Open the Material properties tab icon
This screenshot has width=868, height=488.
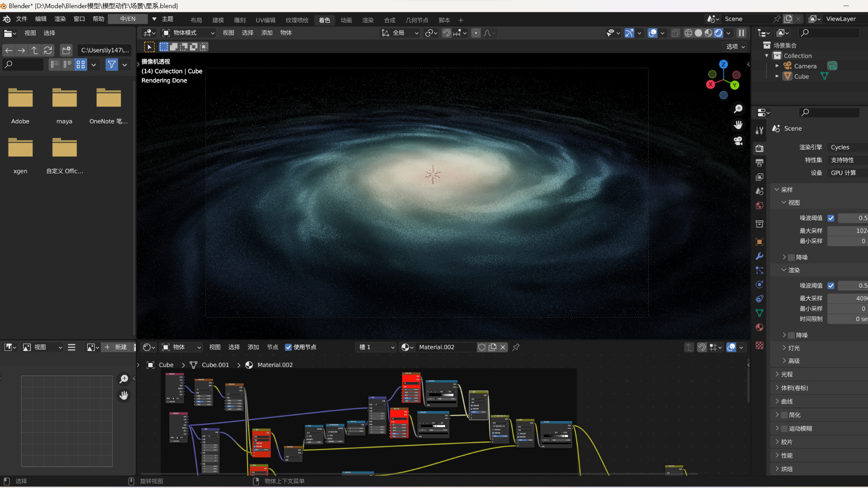(760, 327)
